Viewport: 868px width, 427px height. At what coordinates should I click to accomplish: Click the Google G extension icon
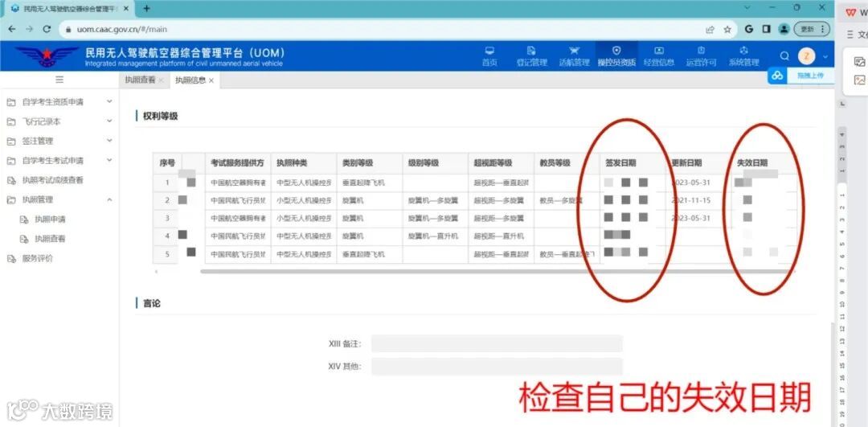click(x=749, y=30)
